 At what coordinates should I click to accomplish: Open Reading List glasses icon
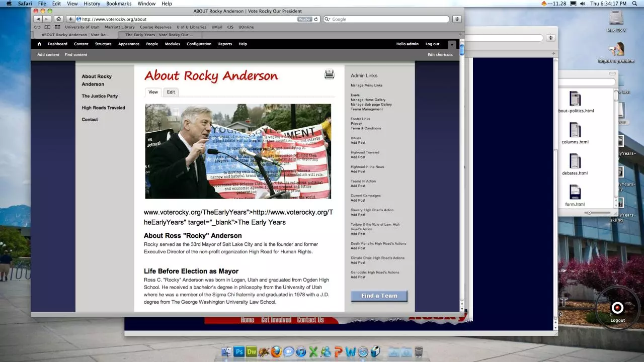38,27
